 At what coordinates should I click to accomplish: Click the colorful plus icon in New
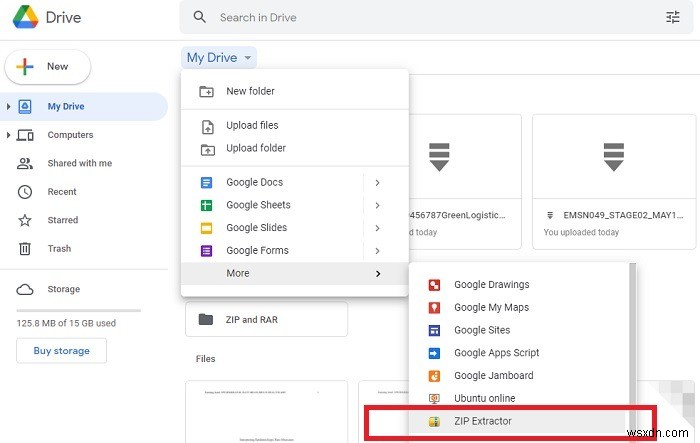[x=25, y=67]
